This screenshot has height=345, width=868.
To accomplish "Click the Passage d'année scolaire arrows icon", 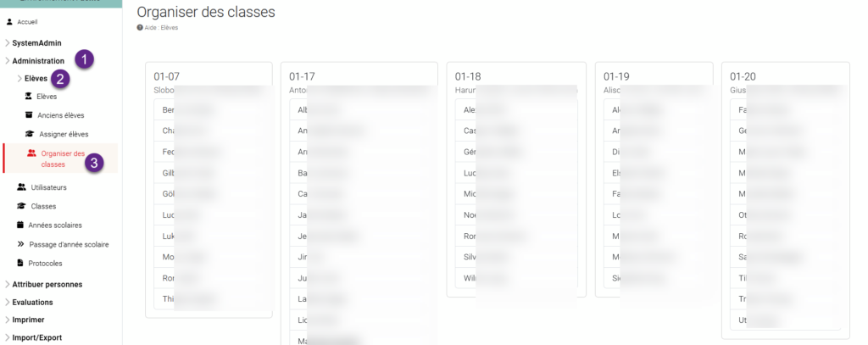I will [x=21, y=244].
